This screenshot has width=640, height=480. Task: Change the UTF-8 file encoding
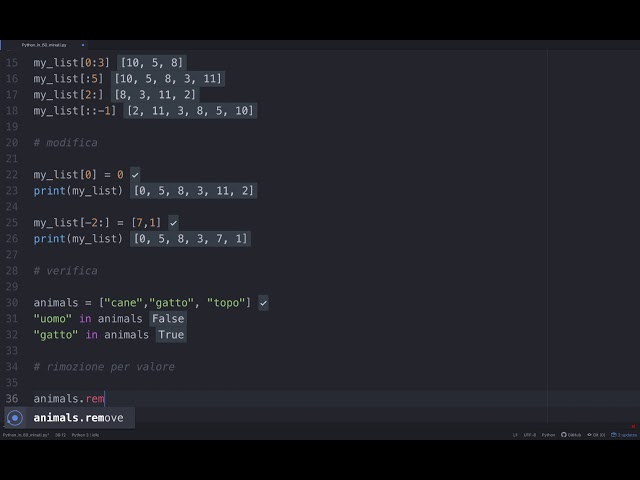(530, 435)
